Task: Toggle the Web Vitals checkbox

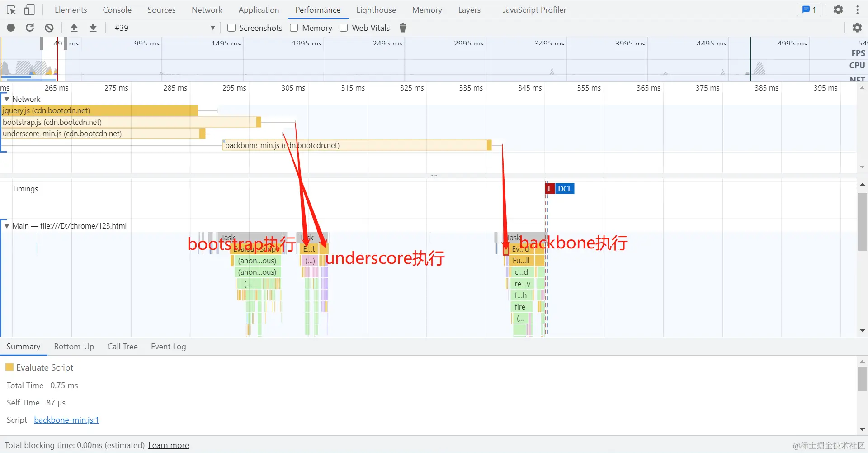Action: tap(344, 28)
